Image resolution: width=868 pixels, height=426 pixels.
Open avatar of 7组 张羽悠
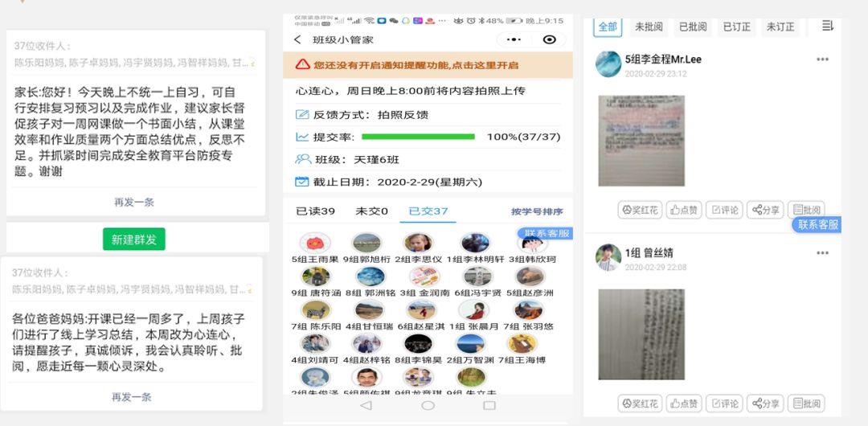point(528,310)
